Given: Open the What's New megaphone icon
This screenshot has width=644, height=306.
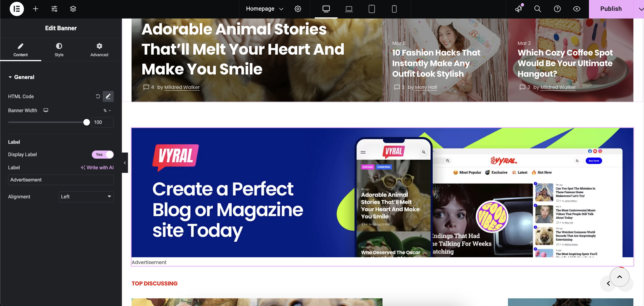Looking at the screenshot, I should click(x=519, y=9).
